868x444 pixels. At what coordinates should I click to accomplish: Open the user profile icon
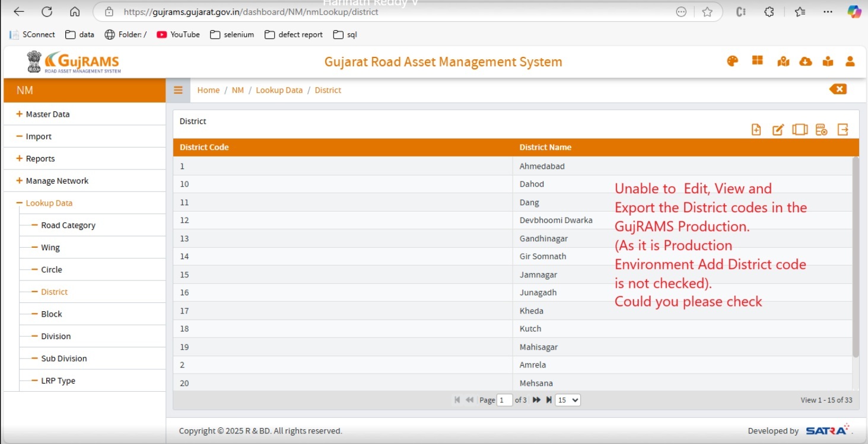[x=850, y=61]
